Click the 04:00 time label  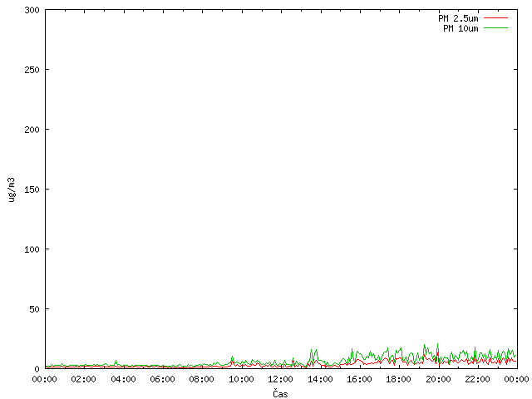pyautogui.click(x=123, y=379)
